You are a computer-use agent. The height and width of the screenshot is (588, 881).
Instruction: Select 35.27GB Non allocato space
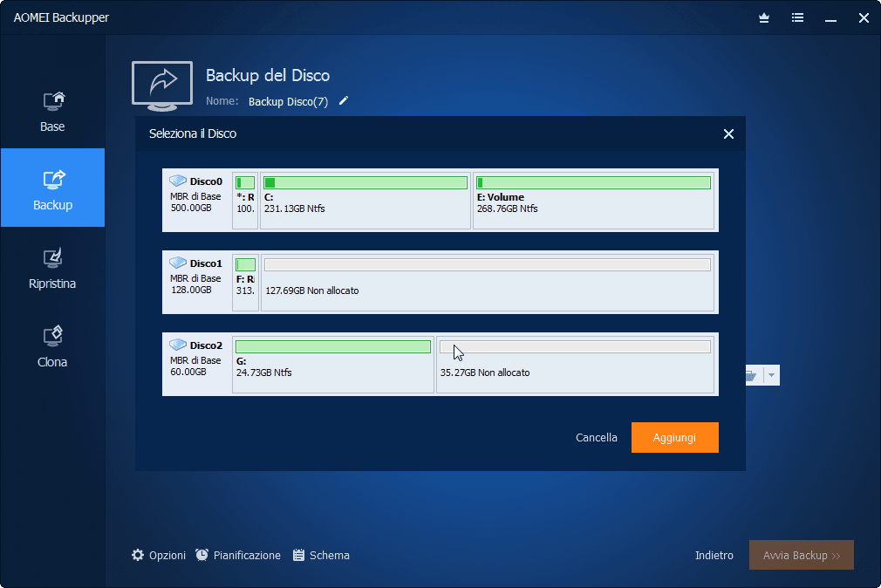coord(576,365)
